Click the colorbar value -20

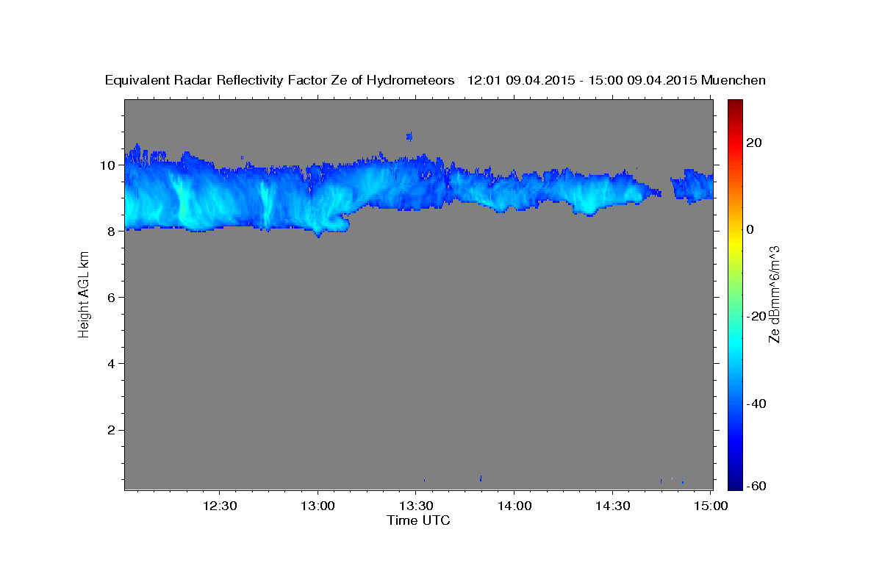point(757,316)
